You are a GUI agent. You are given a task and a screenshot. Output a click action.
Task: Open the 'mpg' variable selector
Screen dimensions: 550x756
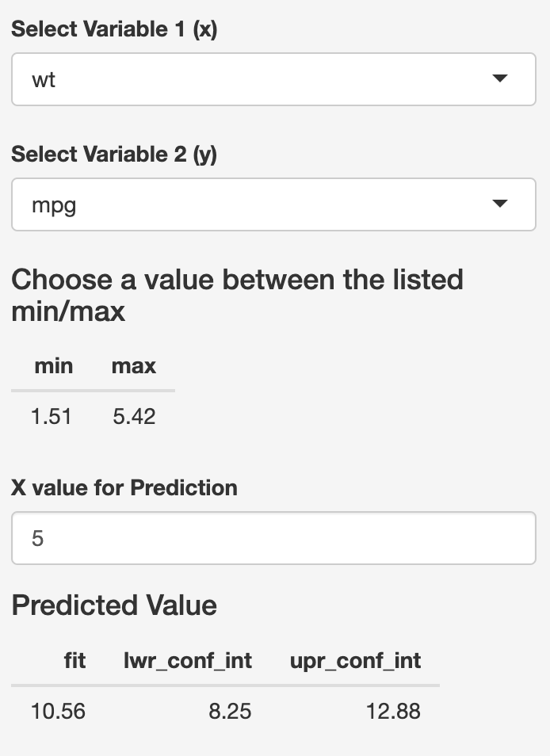pyautogui.click(x=273, y=204)
